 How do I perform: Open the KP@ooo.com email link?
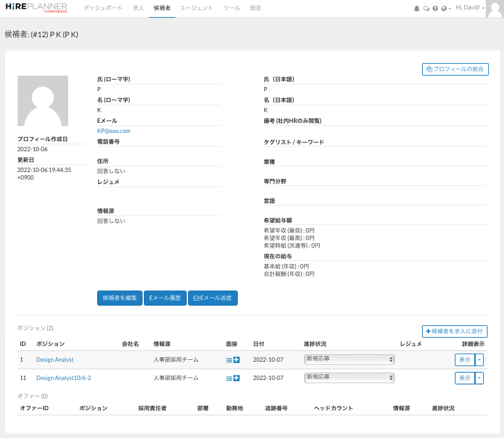pos(114,131)
